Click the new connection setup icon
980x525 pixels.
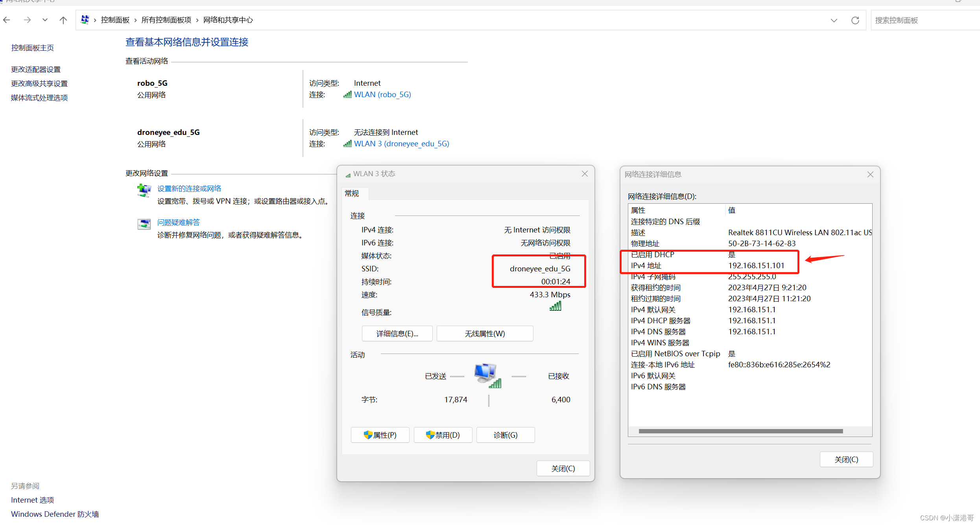tap(144, 190)
